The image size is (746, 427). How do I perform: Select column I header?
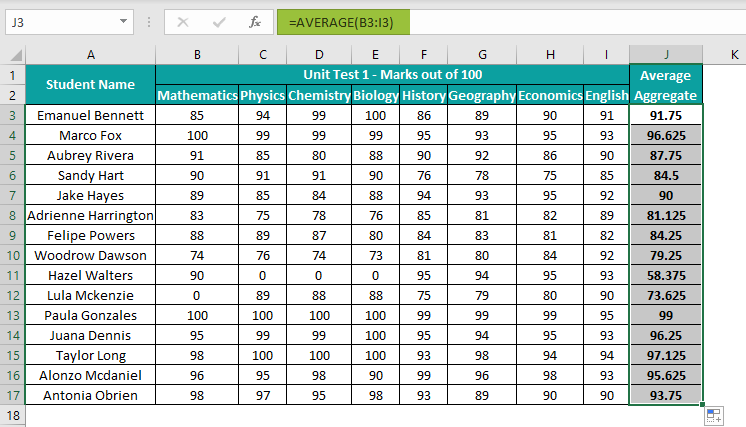point(607,55)
